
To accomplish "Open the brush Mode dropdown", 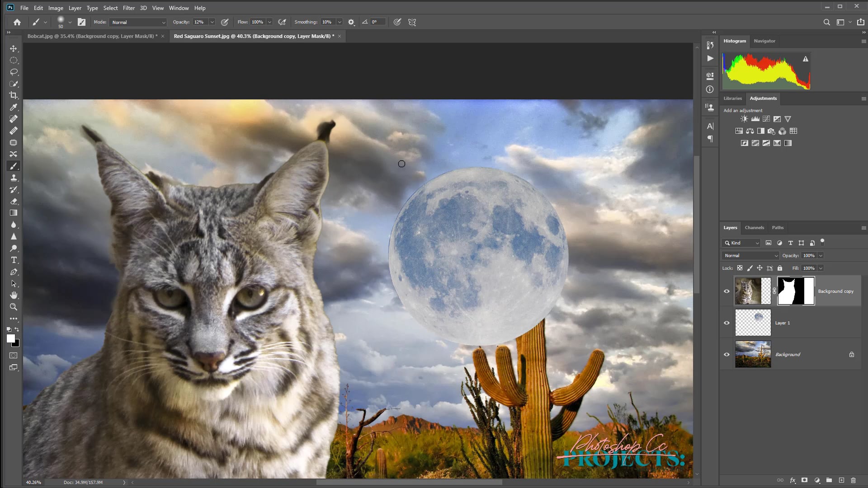I will 138,22.
